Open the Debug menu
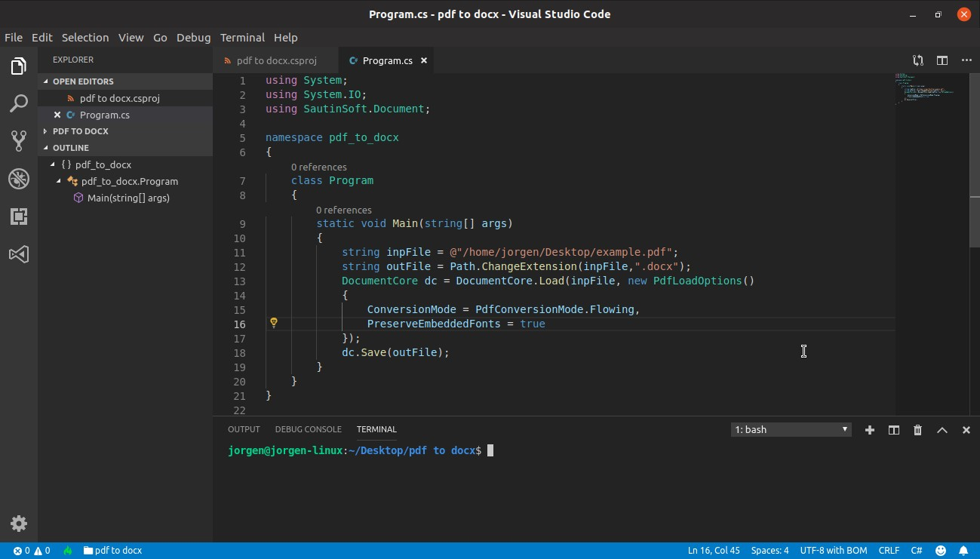This screenshot has height=559, width=980. pos(194,37)
